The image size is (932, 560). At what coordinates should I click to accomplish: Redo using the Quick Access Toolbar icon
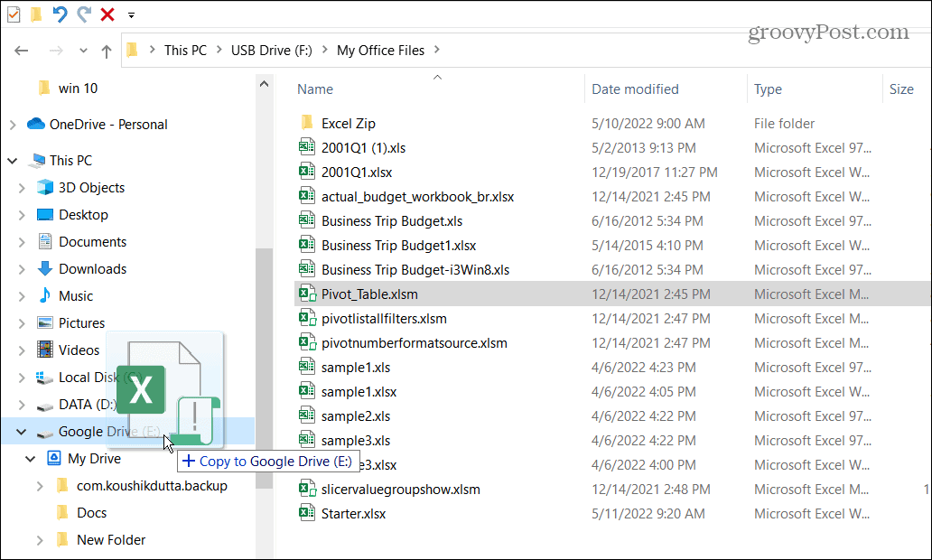(x=83, y=14)
